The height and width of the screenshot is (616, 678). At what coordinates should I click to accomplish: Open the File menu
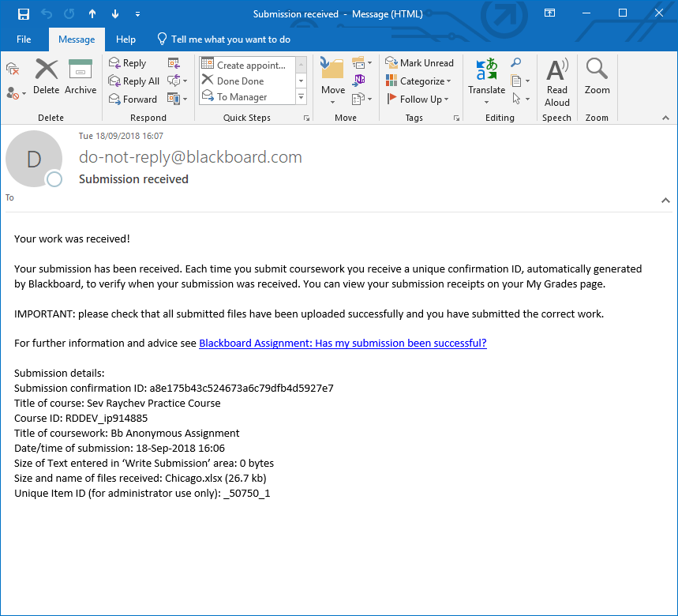[x=24, y=39]
